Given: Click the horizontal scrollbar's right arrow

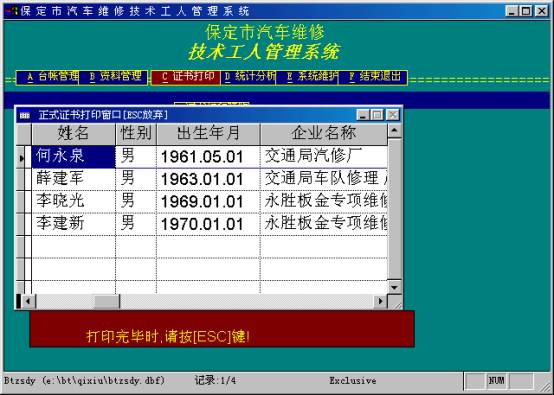Looking at the screenshot, I should (380, 301).
